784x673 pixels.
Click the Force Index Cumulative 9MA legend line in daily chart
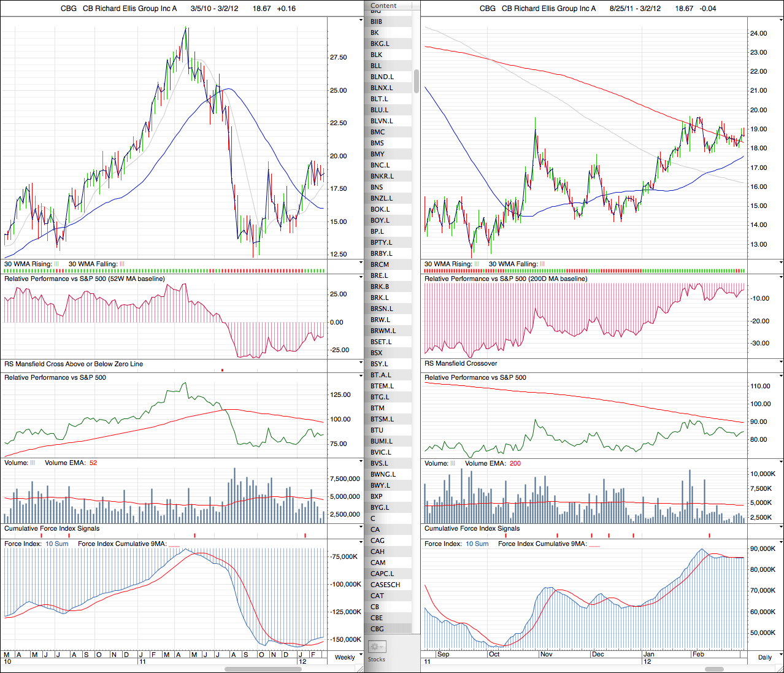point(594,544)
